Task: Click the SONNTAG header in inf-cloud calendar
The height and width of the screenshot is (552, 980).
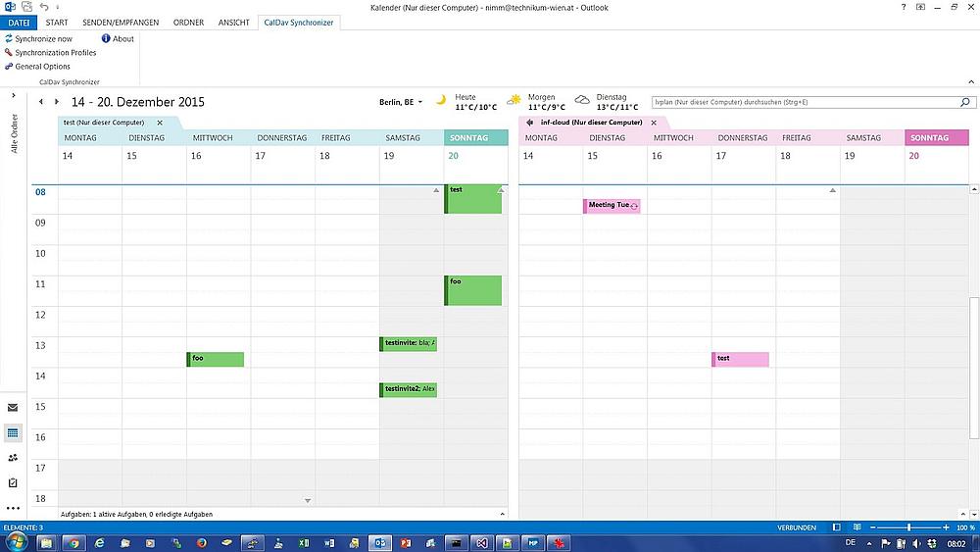Action: pyautogui.click(x=936, y=137)
